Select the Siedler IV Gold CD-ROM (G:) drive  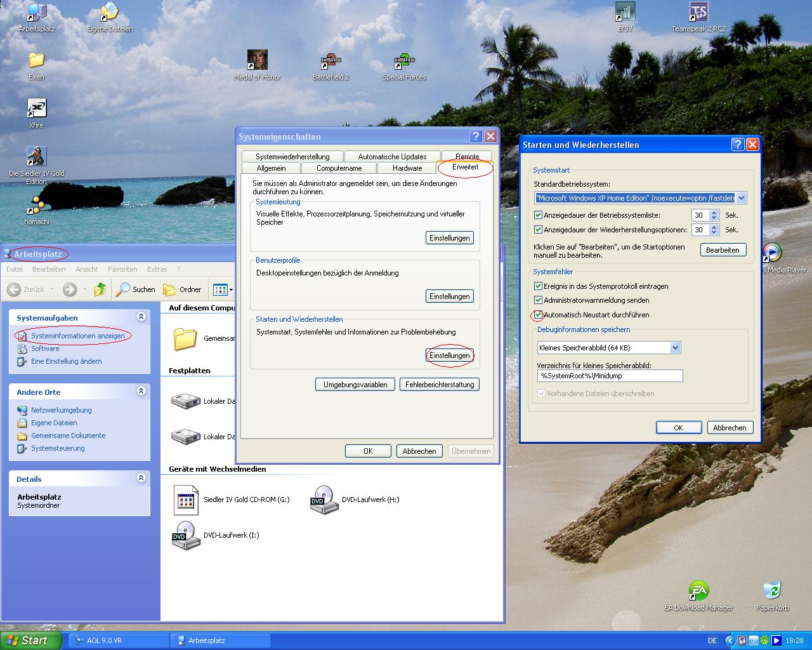pos(232,500)
